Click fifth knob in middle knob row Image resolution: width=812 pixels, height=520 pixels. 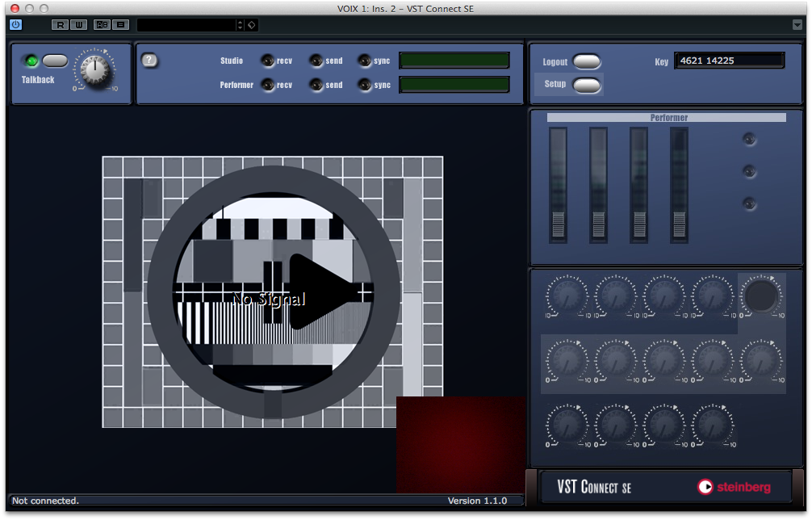(x=761, y=360)
